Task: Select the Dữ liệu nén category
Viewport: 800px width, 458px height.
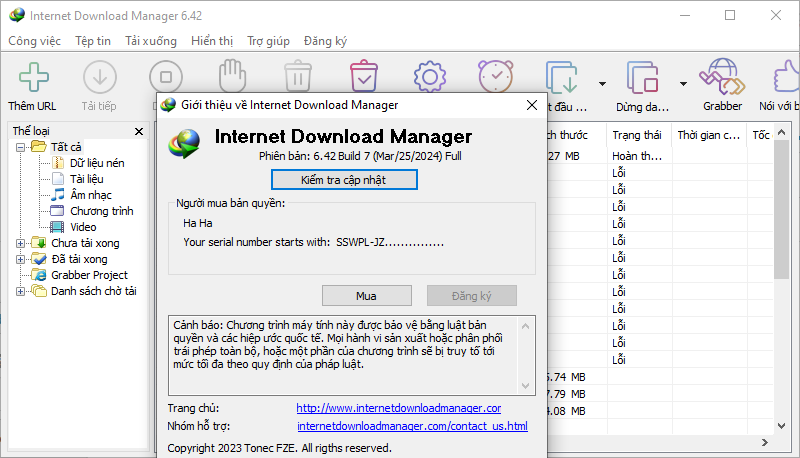Action: pyautogui.click(x=97, y=163)
